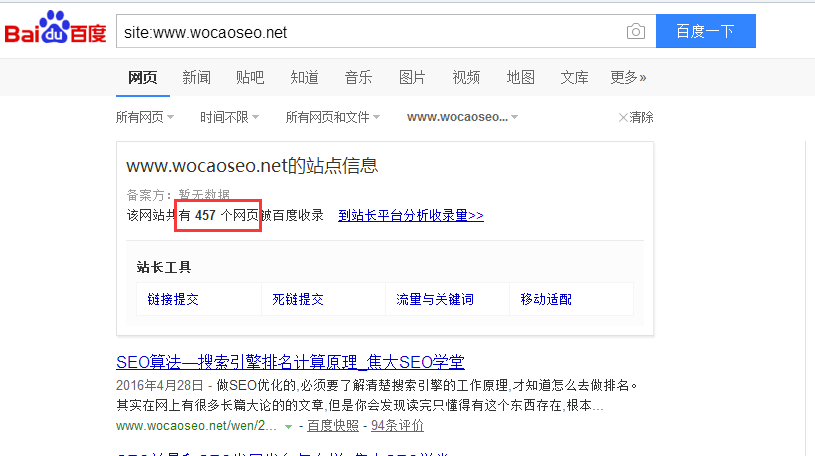
Task: Click the 94条评价 reviews link
Action: [397, 426]
